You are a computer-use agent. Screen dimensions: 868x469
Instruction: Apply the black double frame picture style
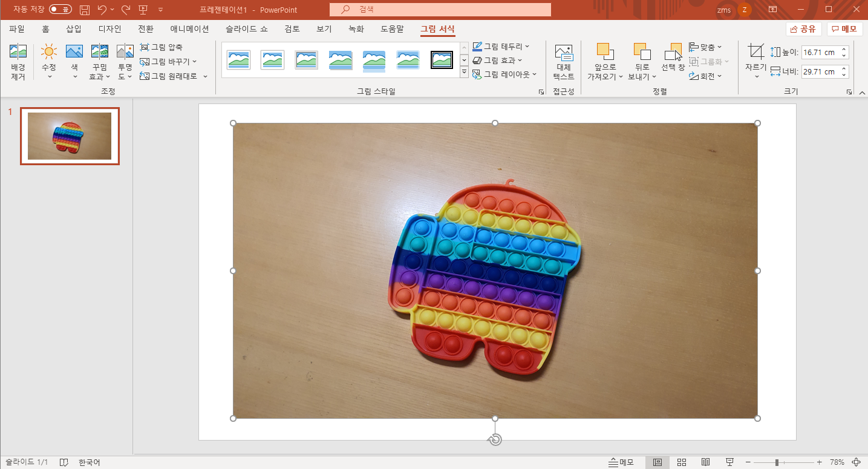[x=442, y=60]
